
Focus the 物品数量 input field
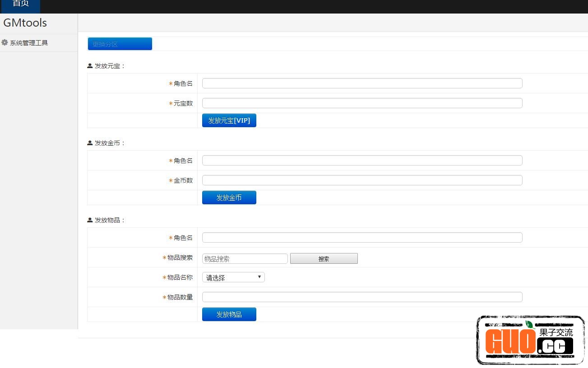[x=362, y=297]
